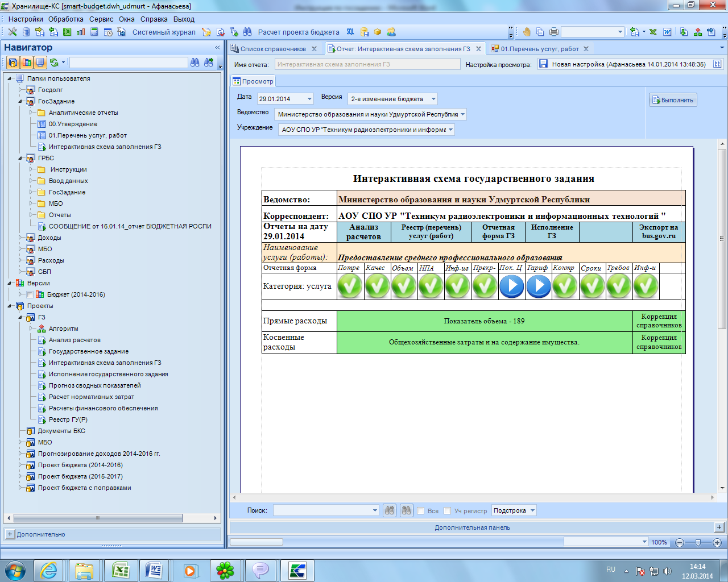
Task: Click the zoom slider handle at bottom right
Action: 698,542
